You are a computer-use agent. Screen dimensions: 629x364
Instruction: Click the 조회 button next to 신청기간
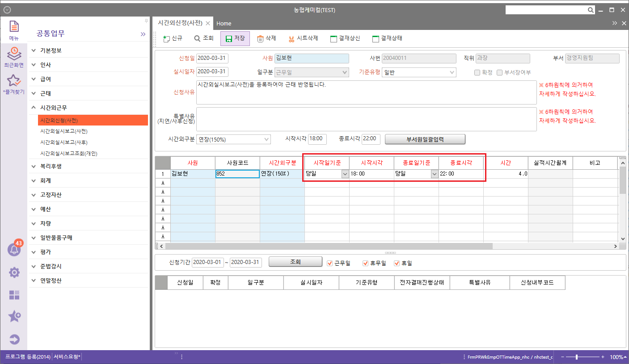(295, 262)
